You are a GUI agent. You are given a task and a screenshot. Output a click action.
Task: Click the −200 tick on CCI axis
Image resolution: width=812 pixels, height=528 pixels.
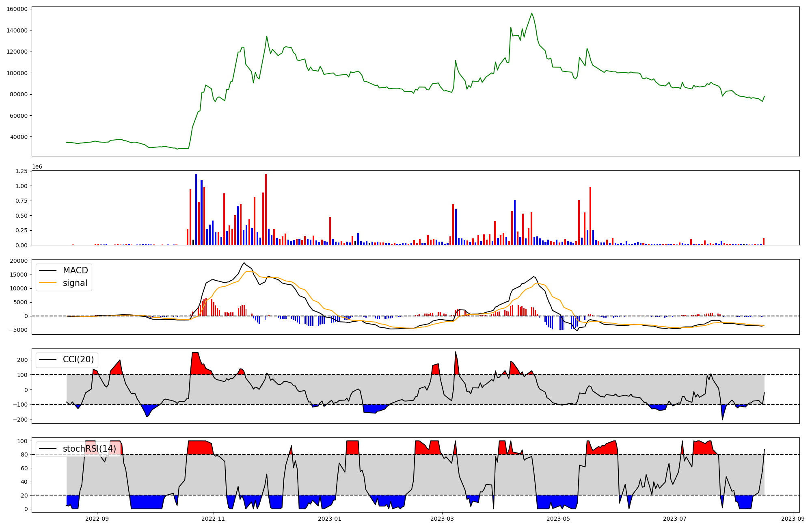coord(20,420)
